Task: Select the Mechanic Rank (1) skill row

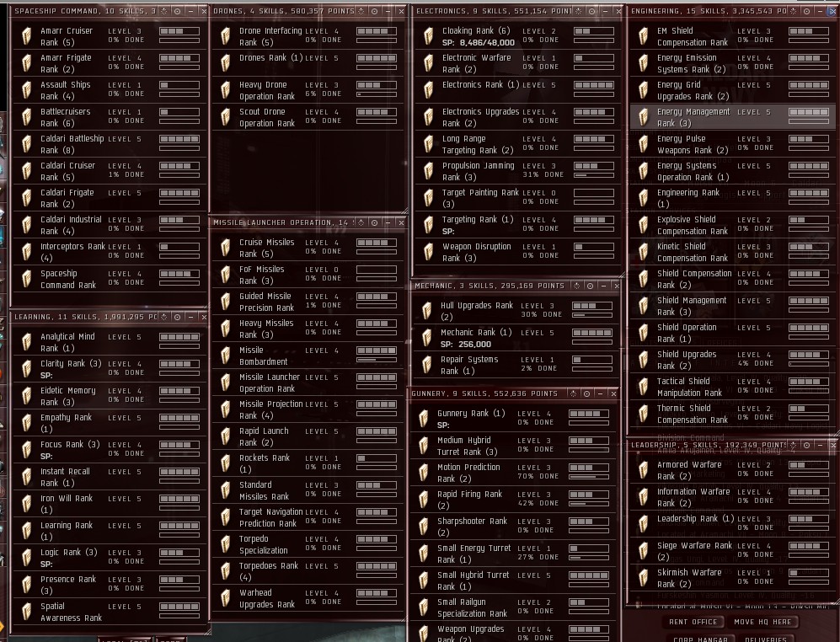Action: tap(516, 338)
